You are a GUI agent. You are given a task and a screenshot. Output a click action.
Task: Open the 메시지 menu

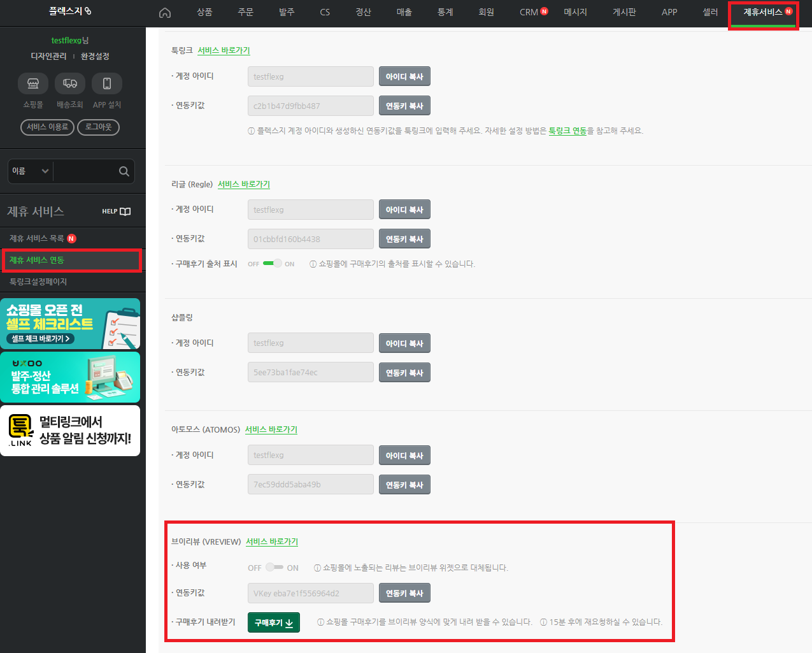pos(576,12)
